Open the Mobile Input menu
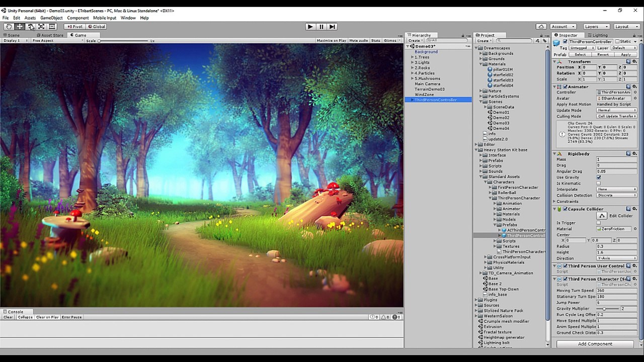Screen dimensions: 644x362 104,18
